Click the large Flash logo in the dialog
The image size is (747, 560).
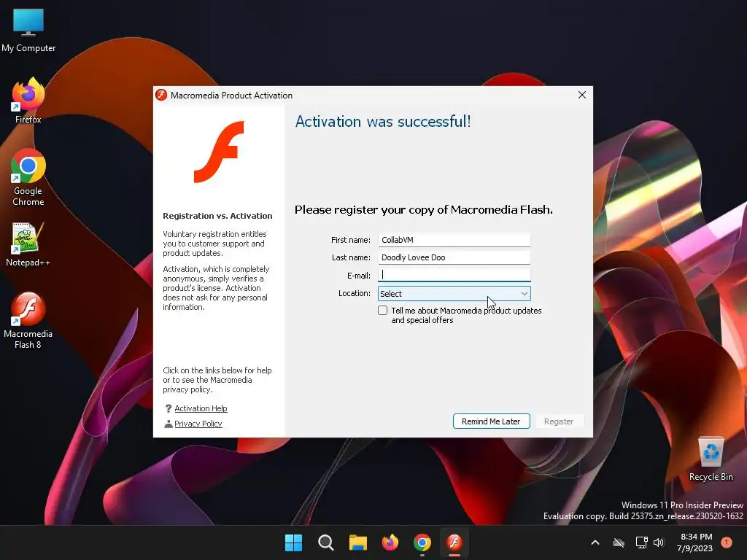tap(219, 152)
